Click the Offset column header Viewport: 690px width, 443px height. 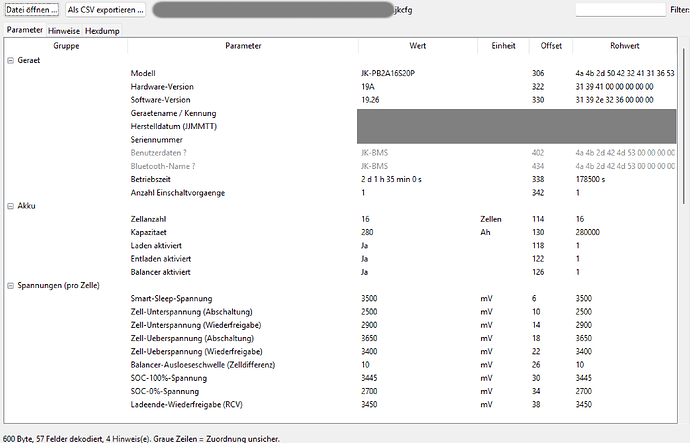click(551, 46)
